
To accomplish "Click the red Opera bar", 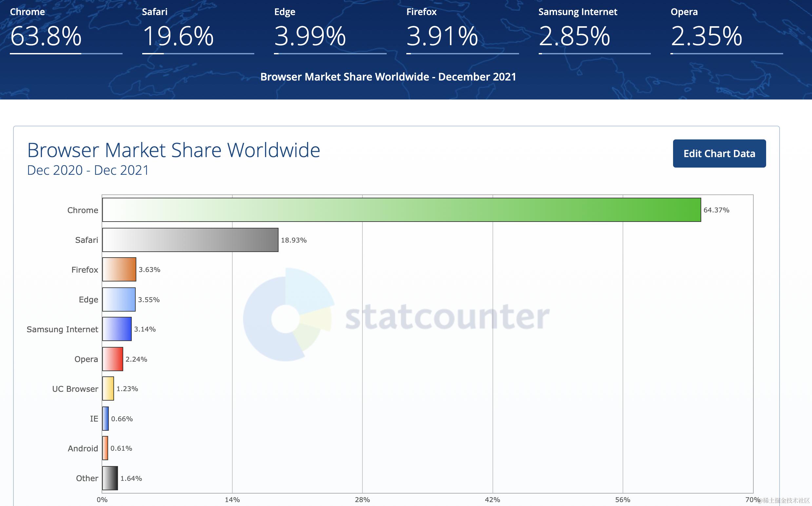I will pyautogui.click(x=112, y=359).
